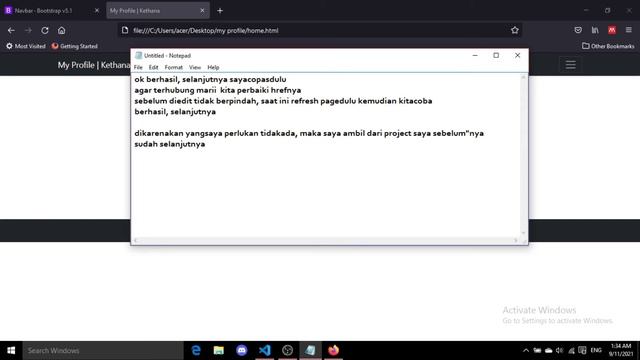This screenshot has height=360, width=640.
Task: Click the battery tray icon
Action: coord(537,351)
